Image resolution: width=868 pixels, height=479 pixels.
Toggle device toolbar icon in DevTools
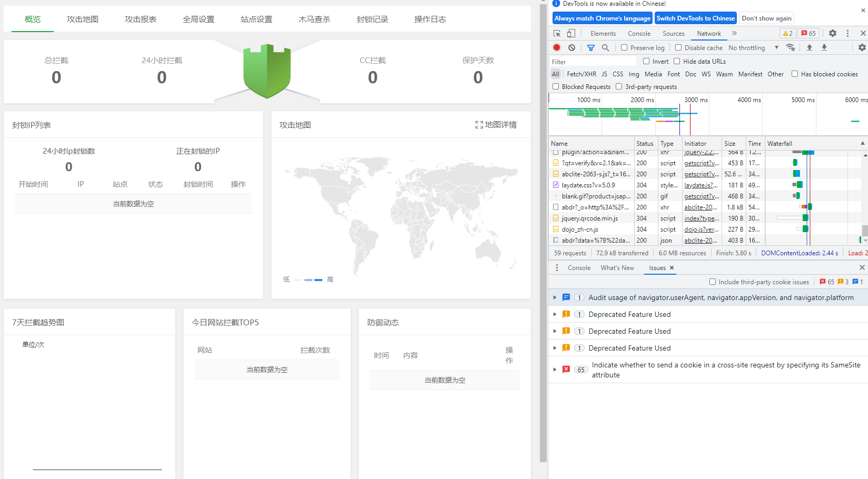[571, 33]
